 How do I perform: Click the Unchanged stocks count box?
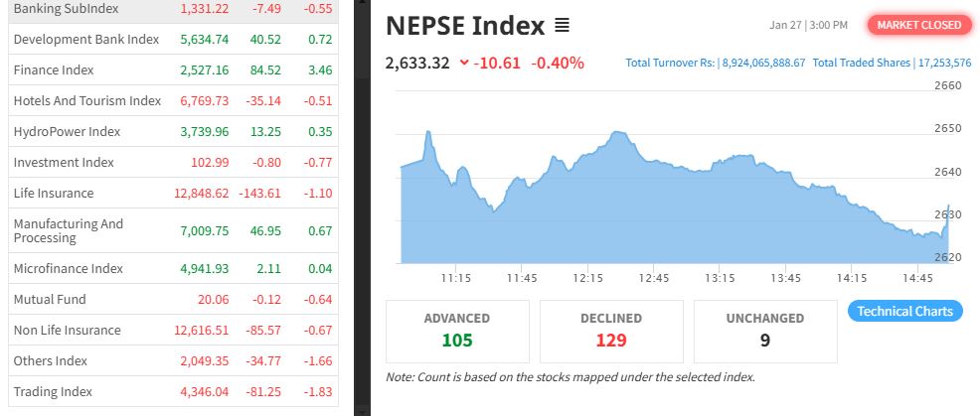point(765,331)
